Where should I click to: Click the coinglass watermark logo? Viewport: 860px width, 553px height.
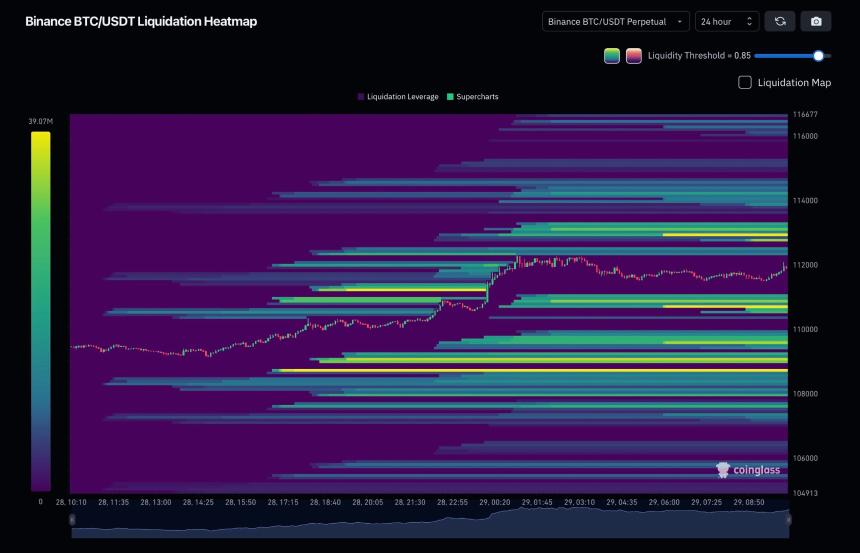(749, 469)
